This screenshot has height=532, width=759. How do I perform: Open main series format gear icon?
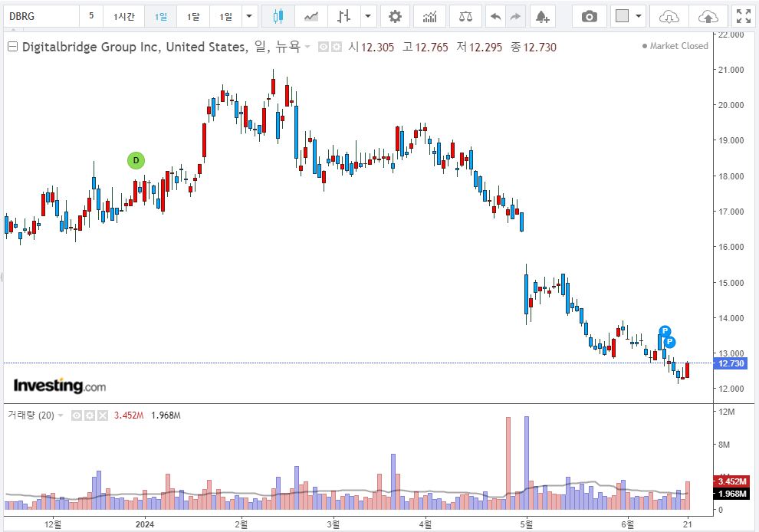coord(336,47)
